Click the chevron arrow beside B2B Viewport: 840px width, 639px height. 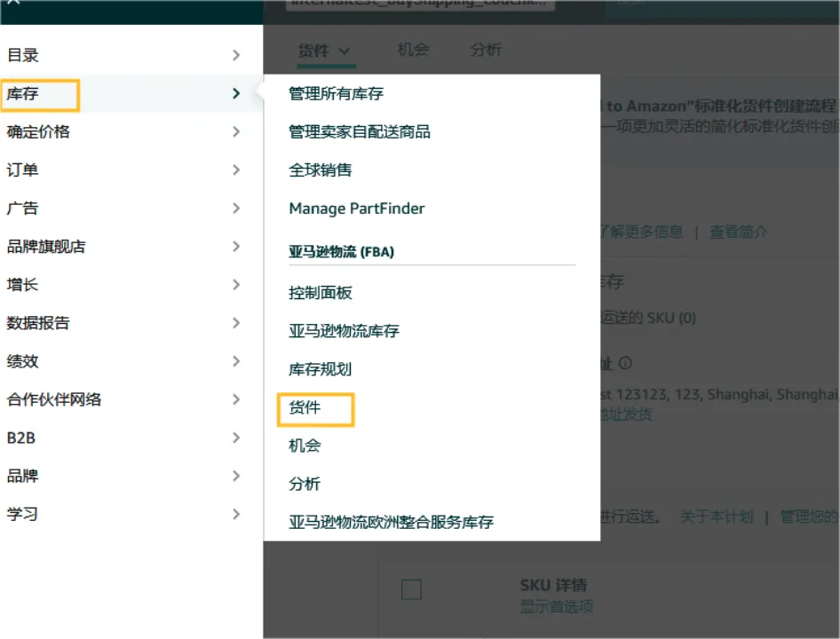236,438
